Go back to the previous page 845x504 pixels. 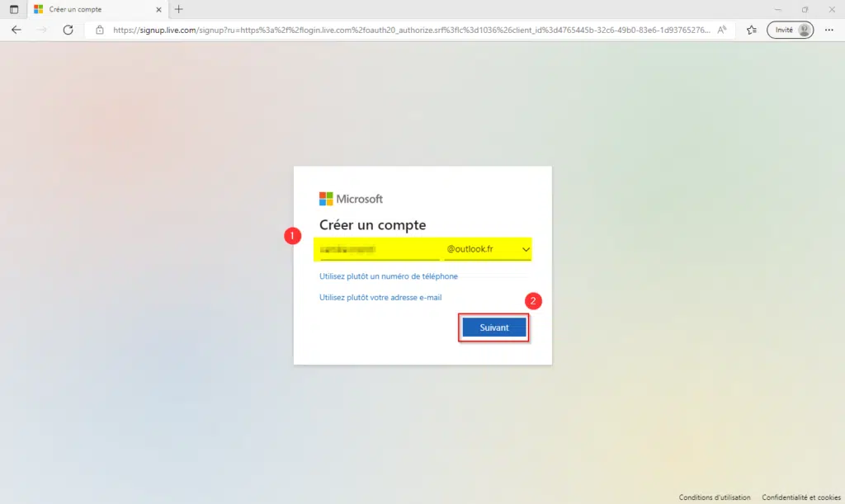[x=17, y=30]
